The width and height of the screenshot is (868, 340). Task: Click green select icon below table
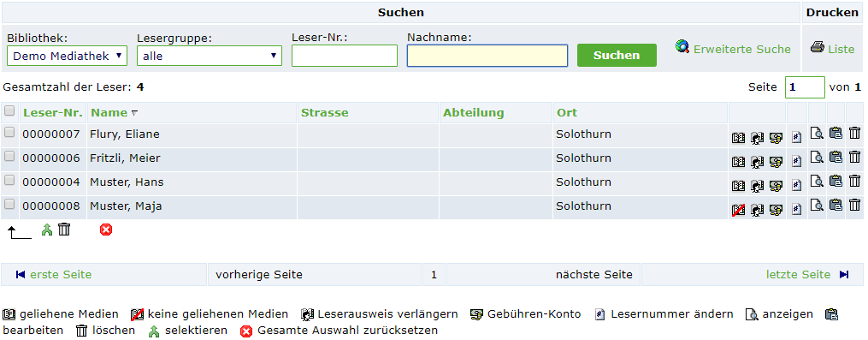[47, 230]
